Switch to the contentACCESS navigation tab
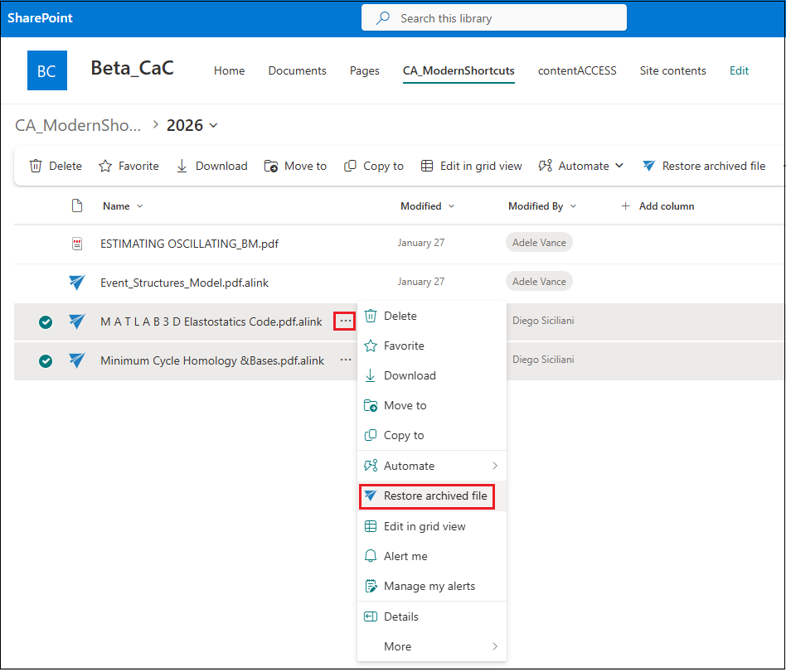The height and width of the screenshot is (672, 786). pos(577,70)
